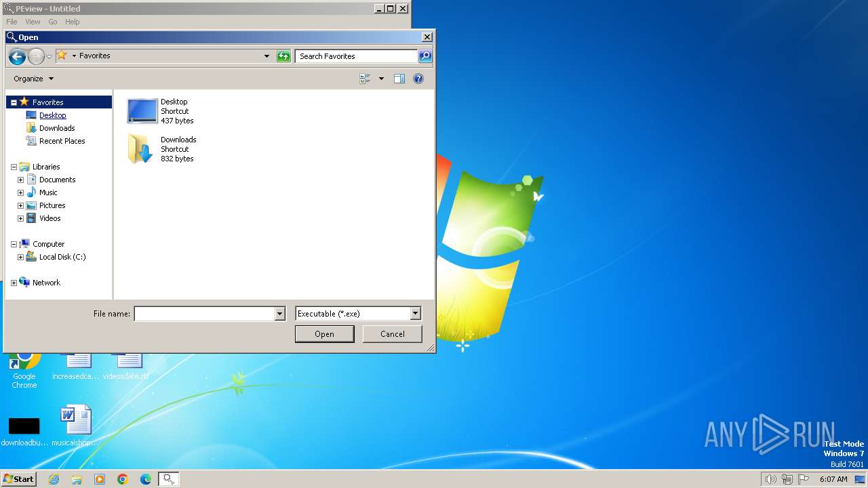Viewport: 868px width, 488px height.
Task: Select Desktop under Favorites
Action: 52,115
